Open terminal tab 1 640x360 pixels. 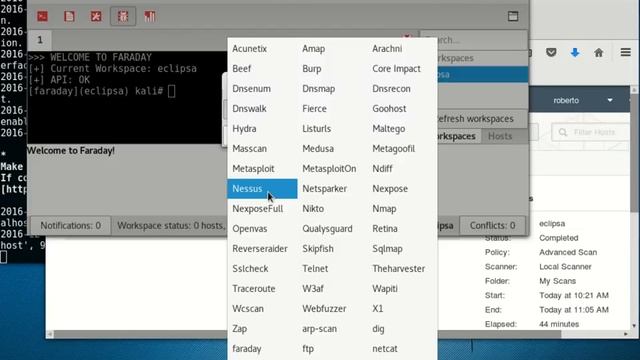[40, 40]
